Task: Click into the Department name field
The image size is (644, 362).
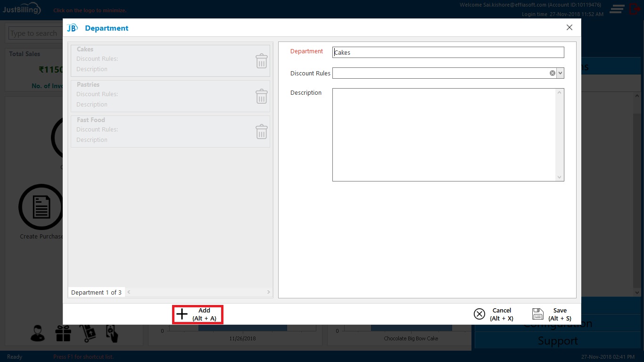Action: [x=448, y=52]
